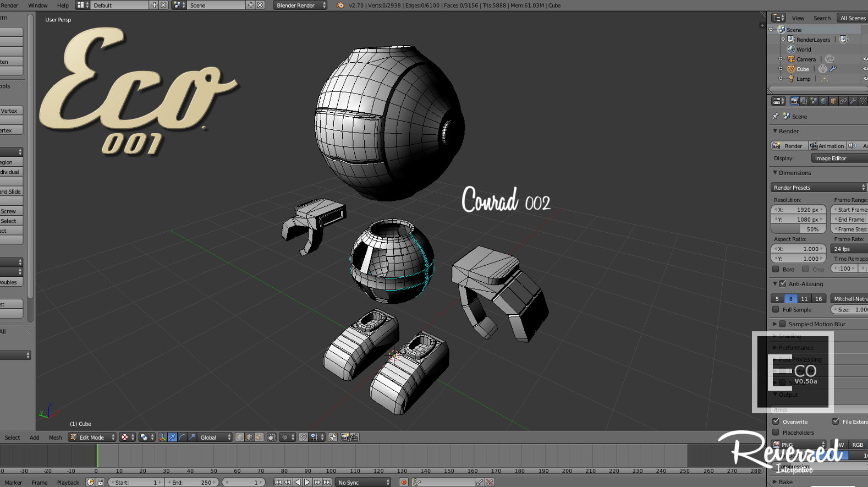This screenshot has height=487, width=868.
Task: Open the Render Layers properties tab
Action: coord(804,101)
